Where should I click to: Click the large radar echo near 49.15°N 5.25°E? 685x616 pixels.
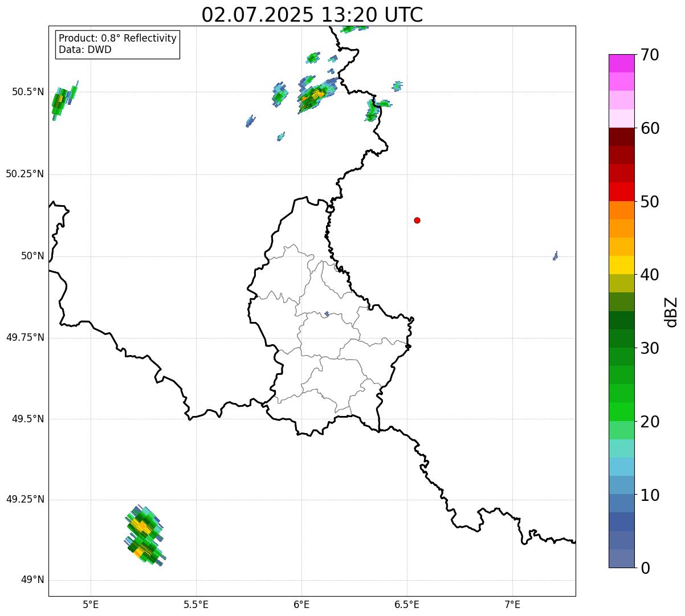coord(145,535)
